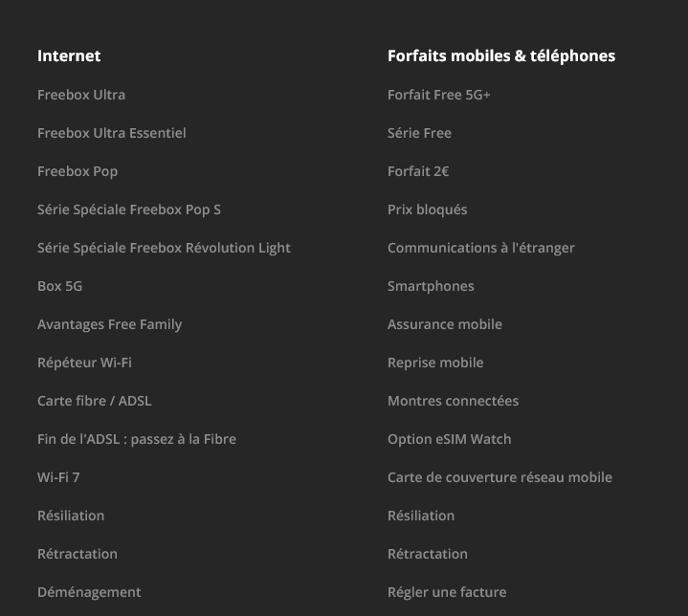Go to Freebox Ultra Essentiel page

point(111,133)
